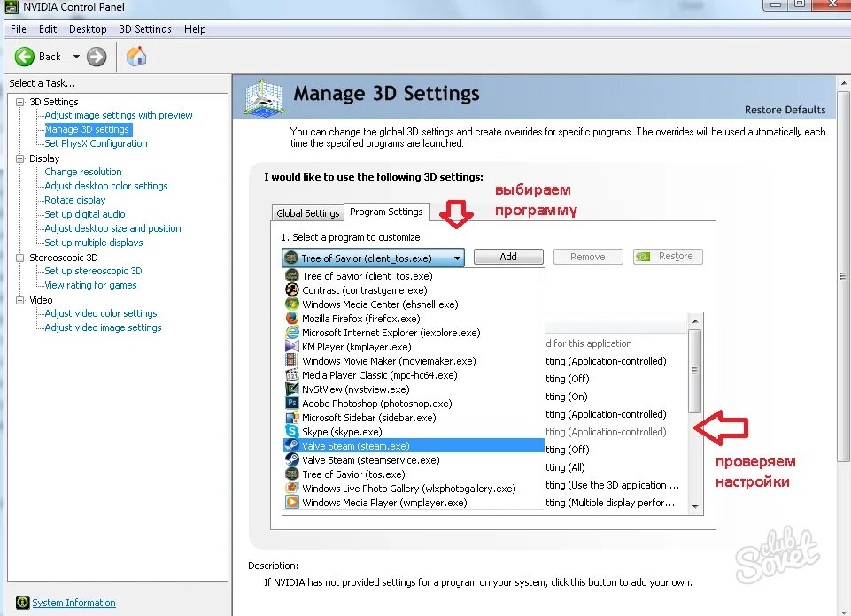Screen dimensions: 851x616
Task: Open Set up stereoscopic 3D
Action: coord(93,271)
